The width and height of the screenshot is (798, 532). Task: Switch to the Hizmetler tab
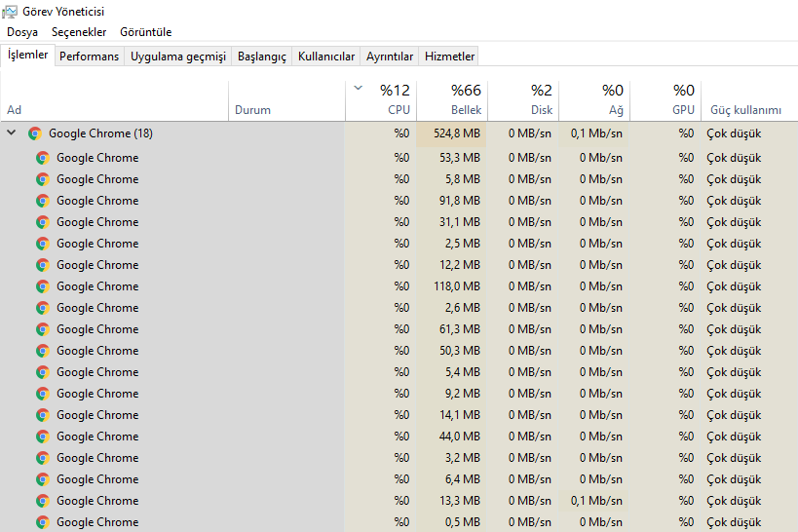coord(449,56)
